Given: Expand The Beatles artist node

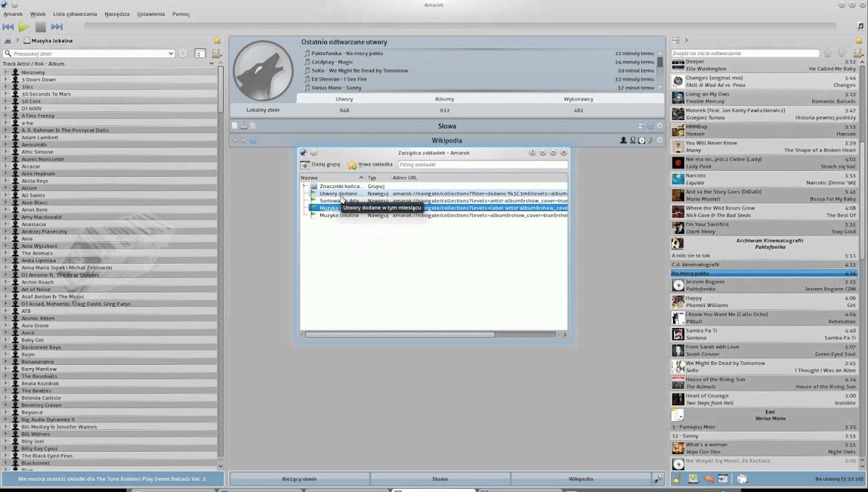Looking at the screenshot, I should (5, 391).
